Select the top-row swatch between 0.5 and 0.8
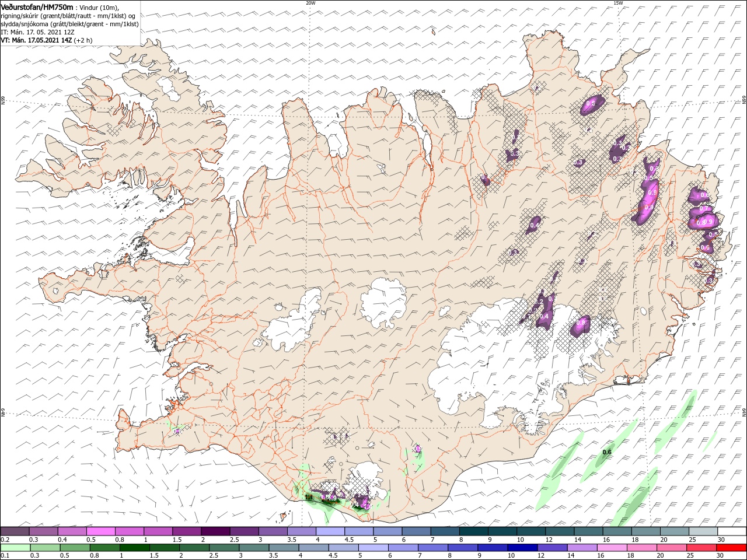747x560 pixels. point(101,531)
